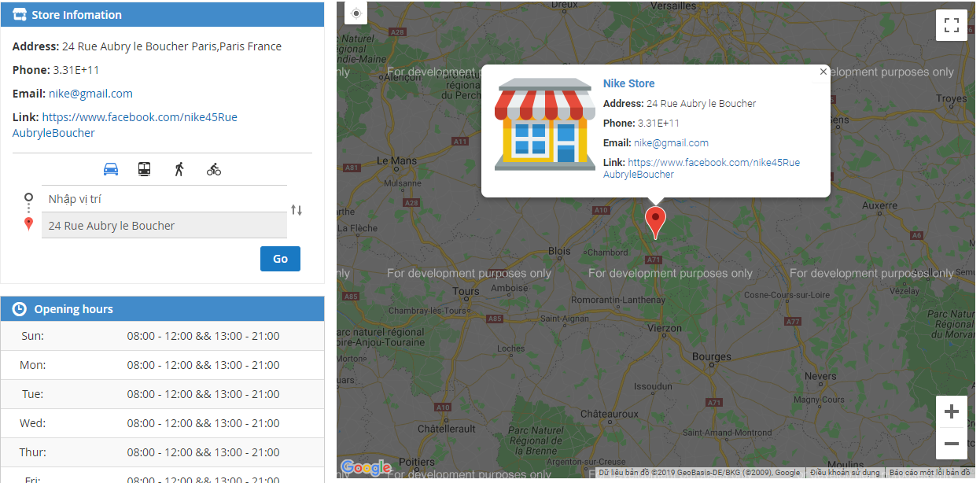Screen dimensions: 980x483
Task: Choose bicycling directions icon
Action: point(214,169)
